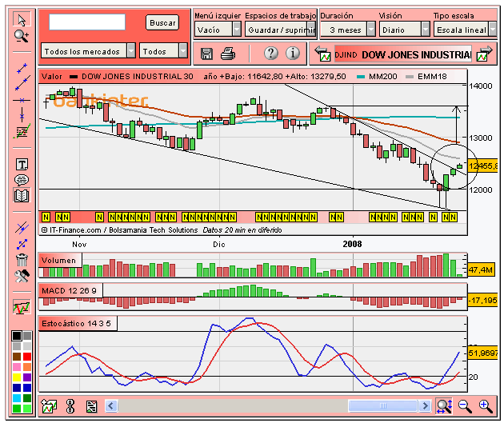Click the move objects arrows tool
The image size is (504, 423).
(22, 245)
